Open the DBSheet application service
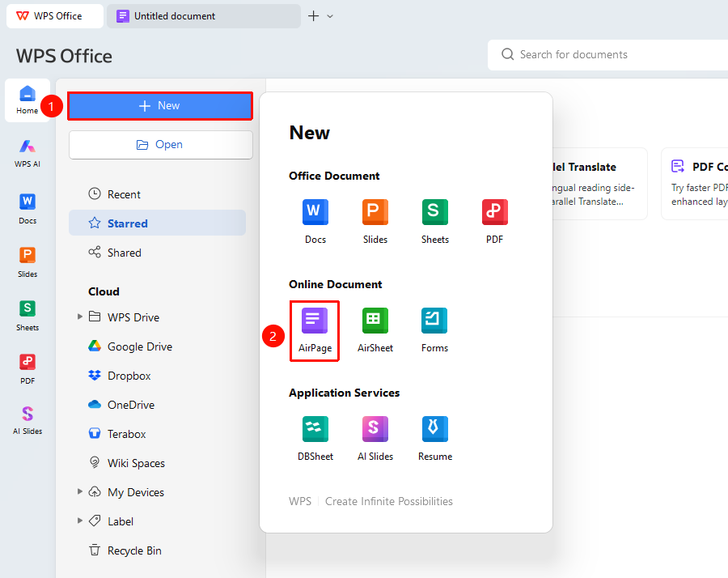Image resolution: width=728 pixels, height=578 pixels. 315,439
